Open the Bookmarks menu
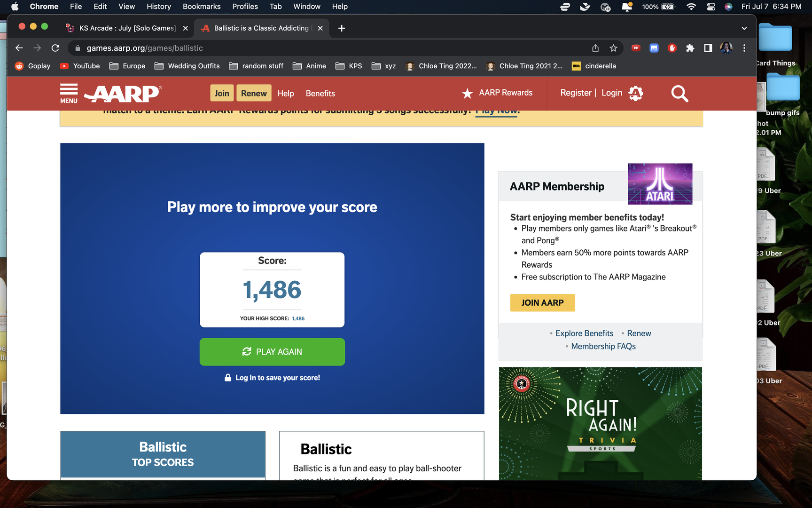 (202, 7)
